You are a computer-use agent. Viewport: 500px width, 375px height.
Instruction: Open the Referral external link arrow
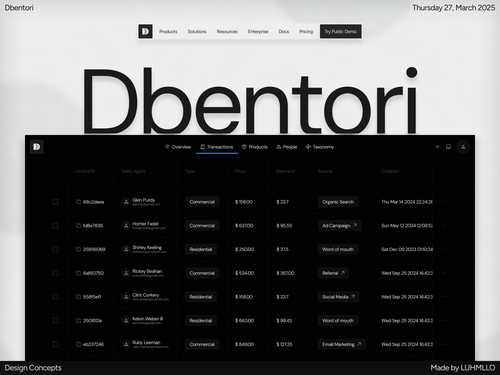[x=343, y=273]
